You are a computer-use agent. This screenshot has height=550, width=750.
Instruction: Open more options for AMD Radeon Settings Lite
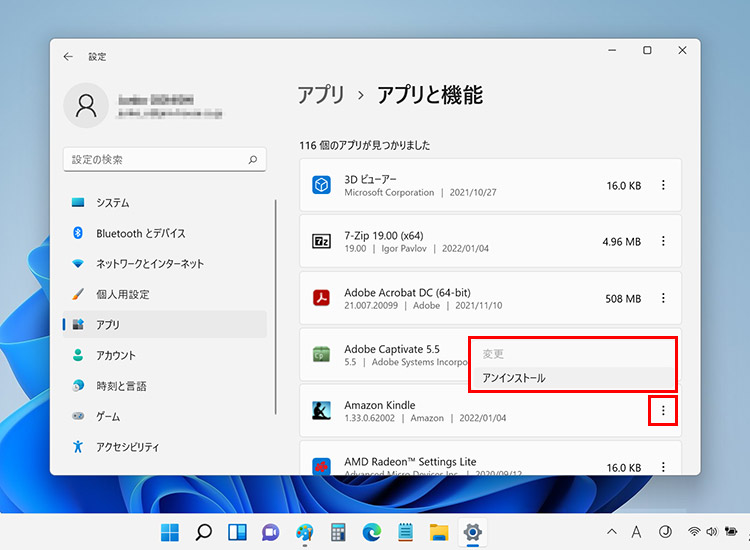tap(663, 466)
